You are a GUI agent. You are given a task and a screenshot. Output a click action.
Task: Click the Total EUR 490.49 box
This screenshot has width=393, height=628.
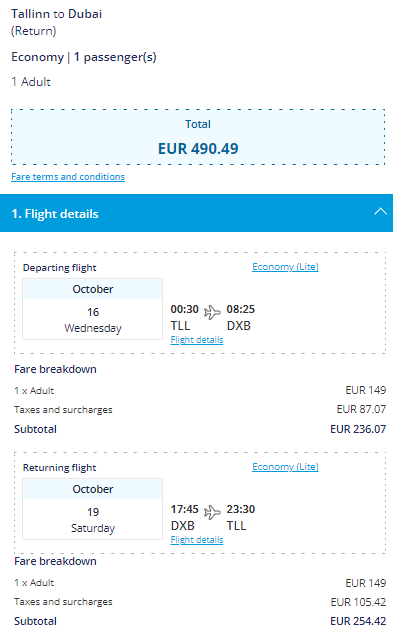(x=198, y=137)
